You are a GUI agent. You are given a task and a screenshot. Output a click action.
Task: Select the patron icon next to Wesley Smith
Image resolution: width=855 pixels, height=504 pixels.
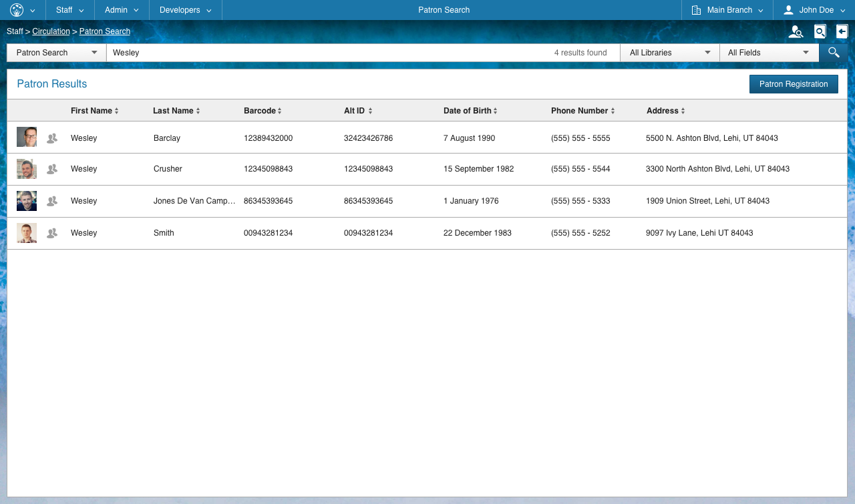click(x=51, y=233)
